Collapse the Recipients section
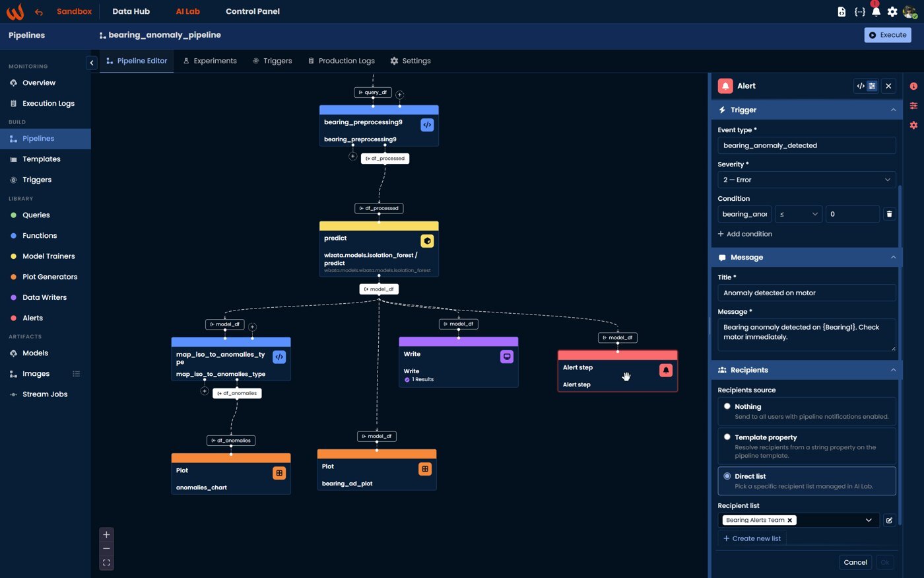 (894, 370)
